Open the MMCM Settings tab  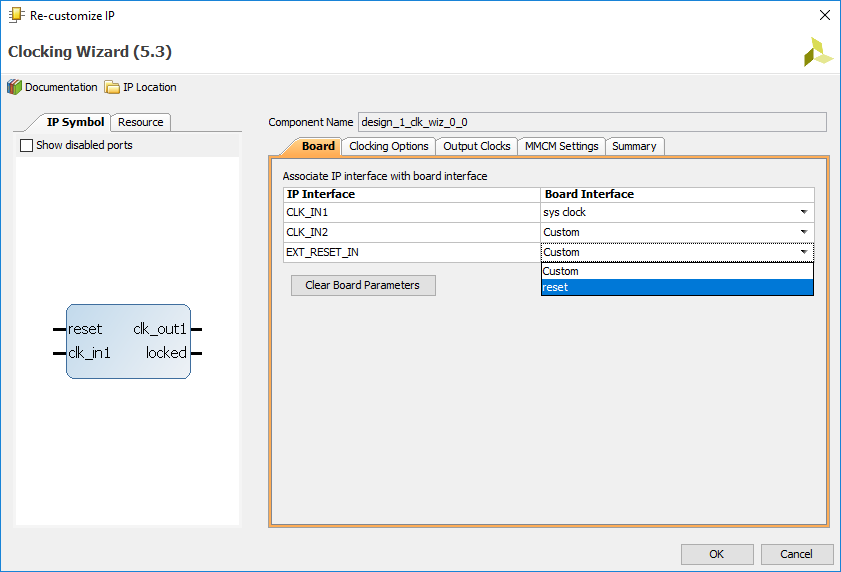(x=561, y=146)
